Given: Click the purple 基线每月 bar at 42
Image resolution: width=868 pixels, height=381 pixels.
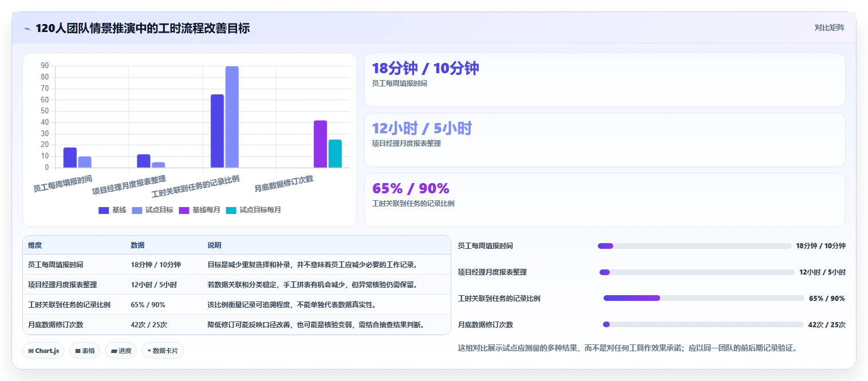Looking at the screenshot, I should (320, 144).
